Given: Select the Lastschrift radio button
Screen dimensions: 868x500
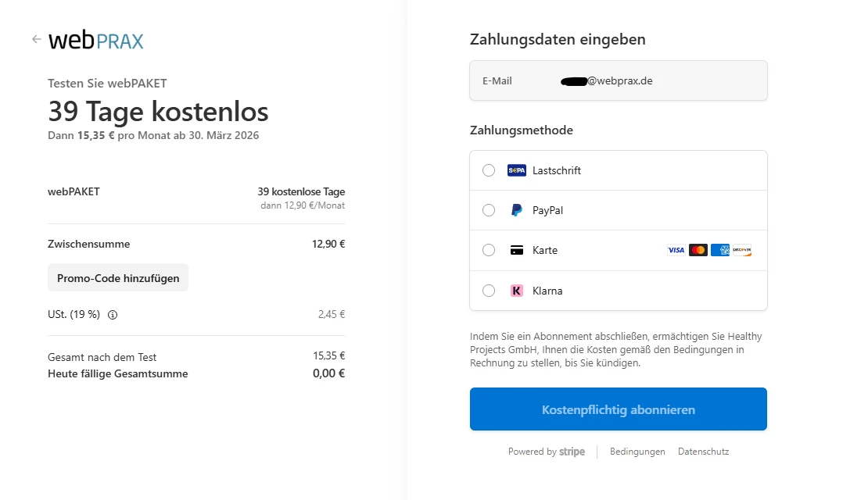Looking at the screenshot, I should coord(489,170).
